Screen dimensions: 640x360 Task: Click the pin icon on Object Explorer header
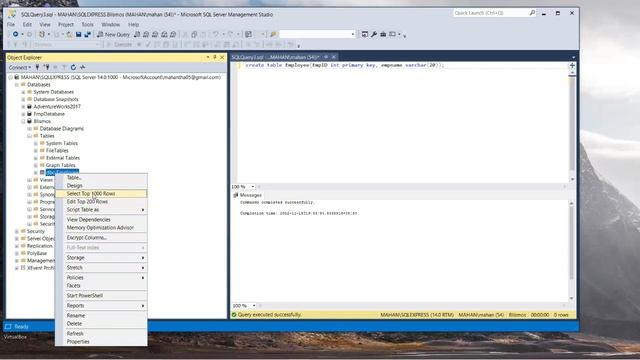click(x=215, y=58)
